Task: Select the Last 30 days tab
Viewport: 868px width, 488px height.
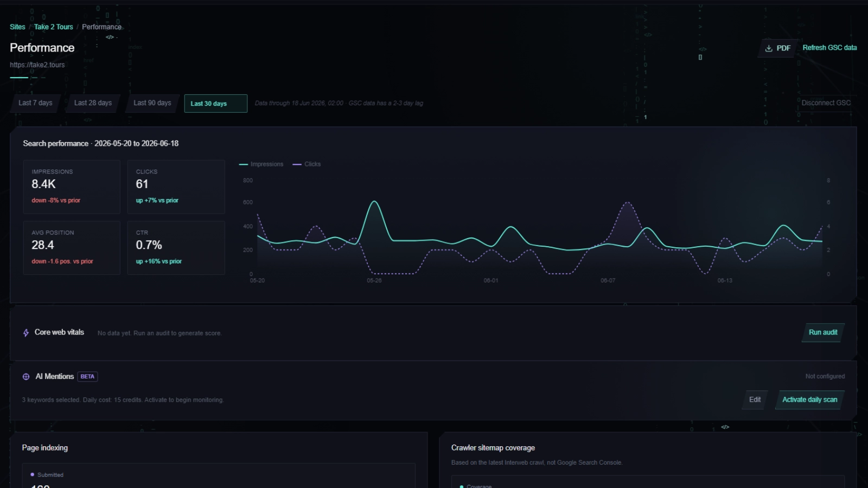Action: 215,104
